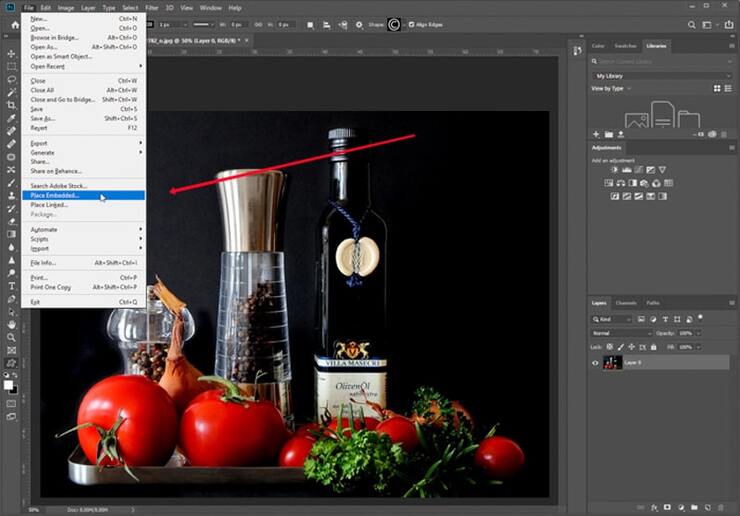The image size is (740, 516).
Task: Click the Home icon in options bar
Action: (x=14, y=24)
